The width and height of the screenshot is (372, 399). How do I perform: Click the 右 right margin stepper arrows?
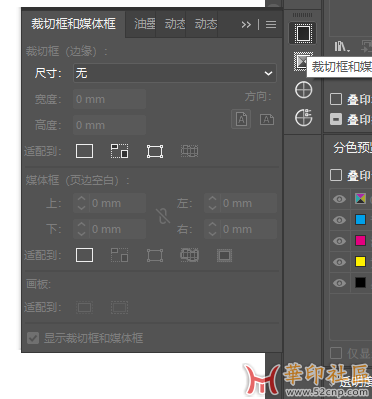(212, 229)
